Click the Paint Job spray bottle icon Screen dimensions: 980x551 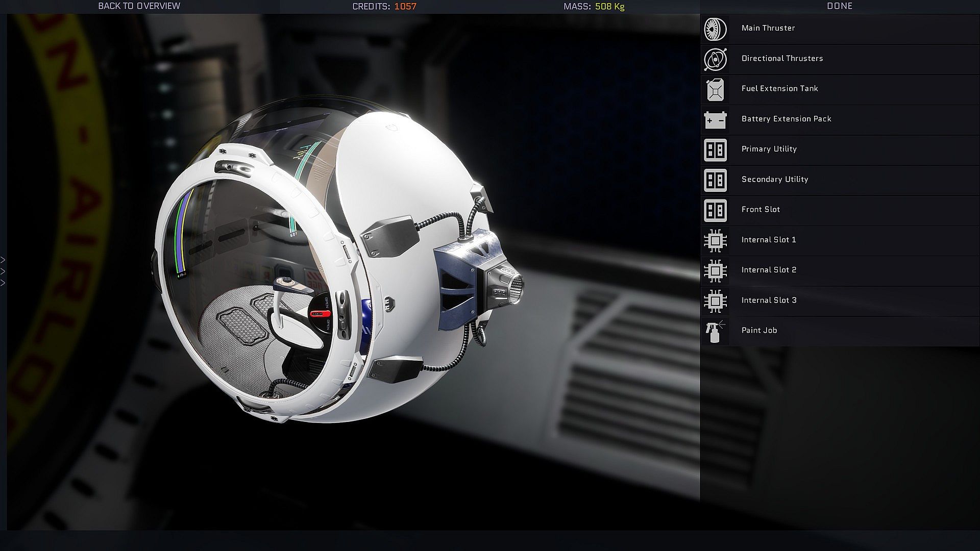(715, 332)
